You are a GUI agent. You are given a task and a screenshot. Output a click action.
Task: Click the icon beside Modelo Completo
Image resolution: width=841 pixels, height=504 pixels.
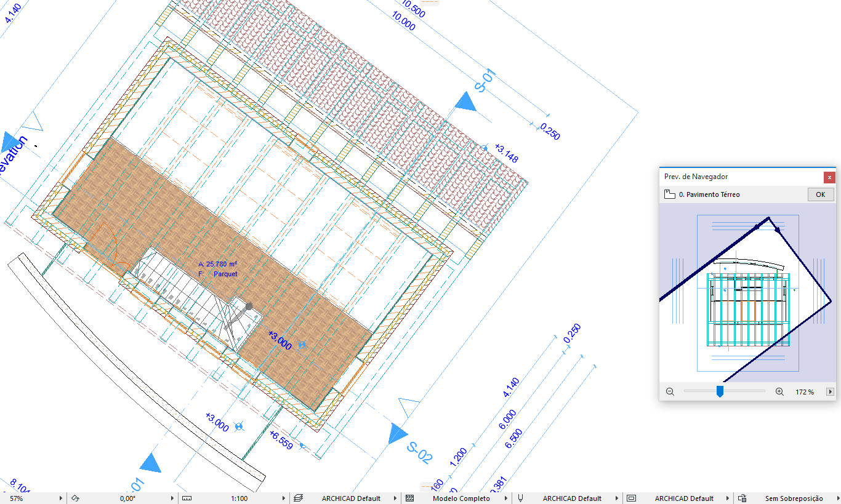(x=409, y=498)
